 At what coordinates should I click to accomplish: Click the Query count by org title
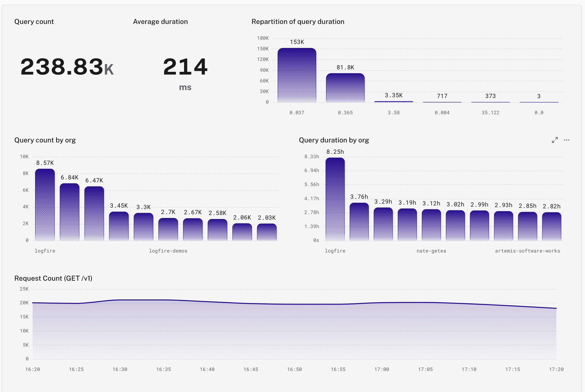[45, 140]
